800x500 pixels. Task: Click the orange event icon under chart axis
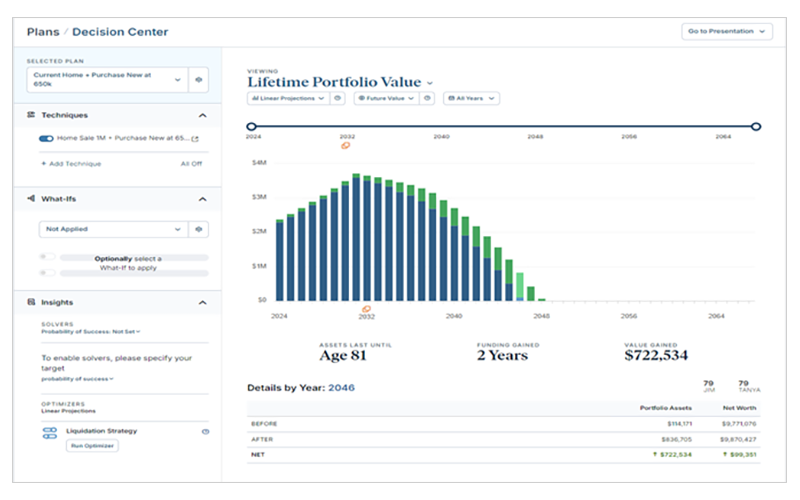366,309
